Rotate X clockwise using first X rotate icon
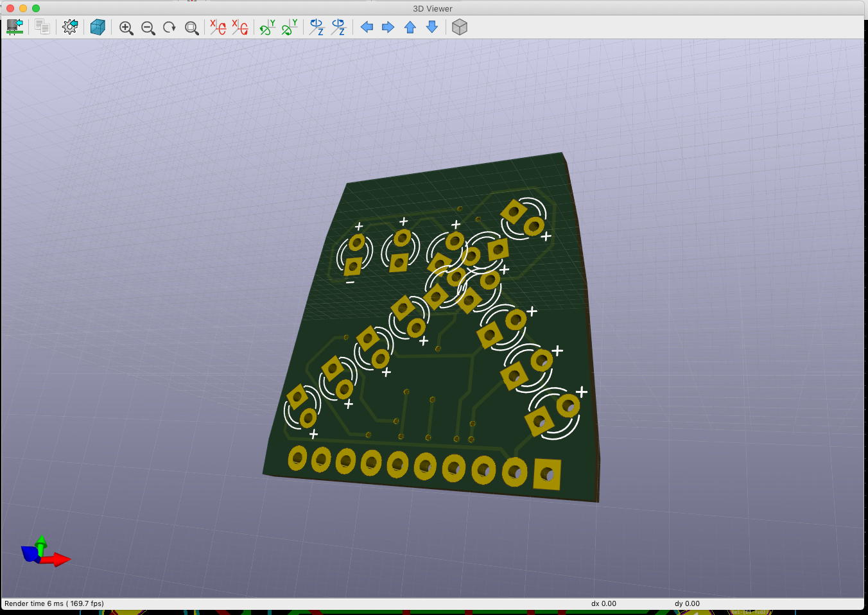The width and height of the screenshot is (868, 615). (218, 27)
